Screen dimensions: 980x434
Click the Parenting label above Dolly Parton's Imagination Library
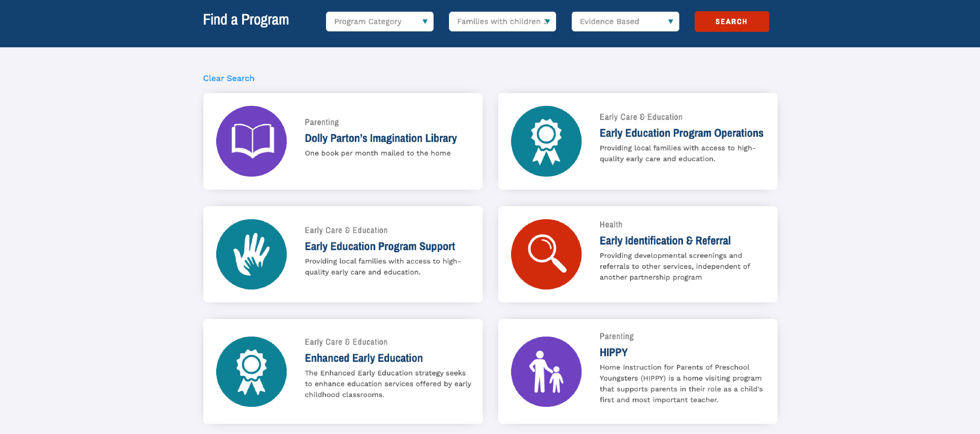click(x=321, y=122)
